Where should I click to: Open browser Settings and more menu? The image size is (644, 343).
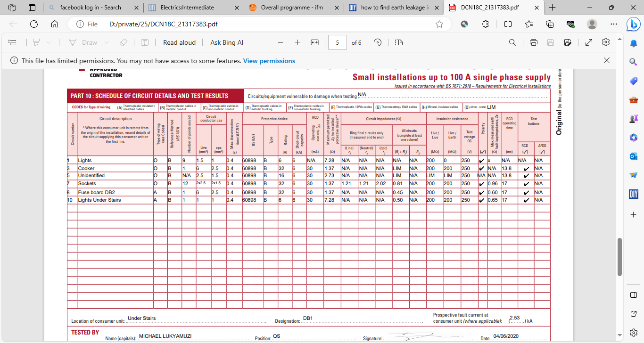pyautogui.click(x=613, y=24)
